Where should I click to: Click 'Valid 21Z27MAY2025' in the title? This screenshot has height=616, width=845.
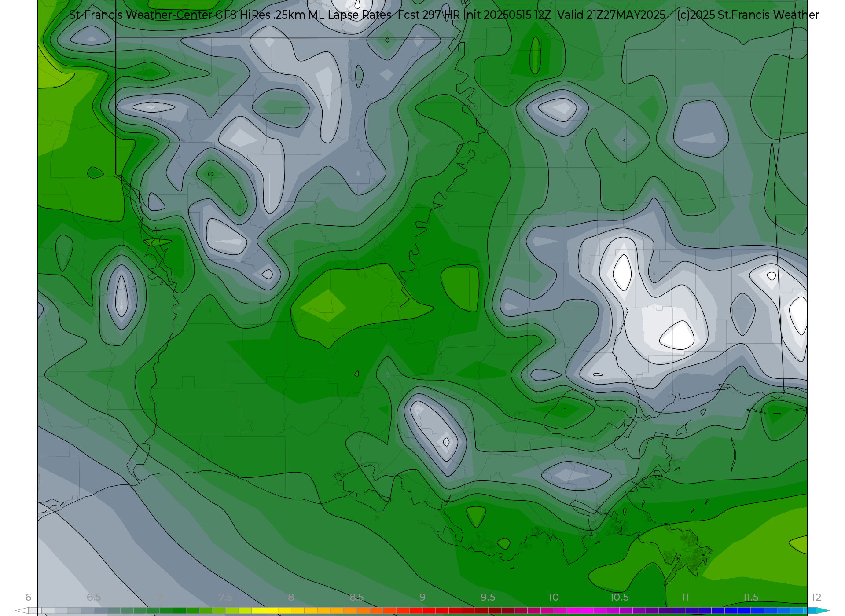611,15
